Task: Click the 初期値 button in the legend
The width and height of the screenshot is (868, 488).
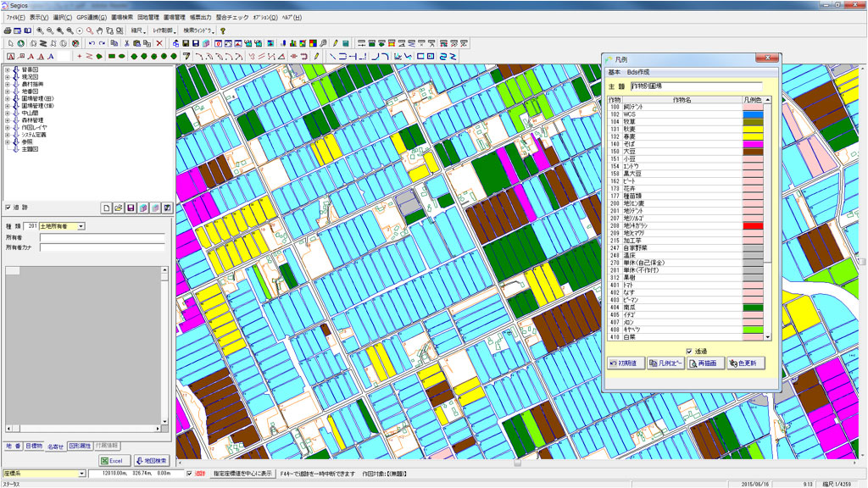Action: (x=626, y=363)
